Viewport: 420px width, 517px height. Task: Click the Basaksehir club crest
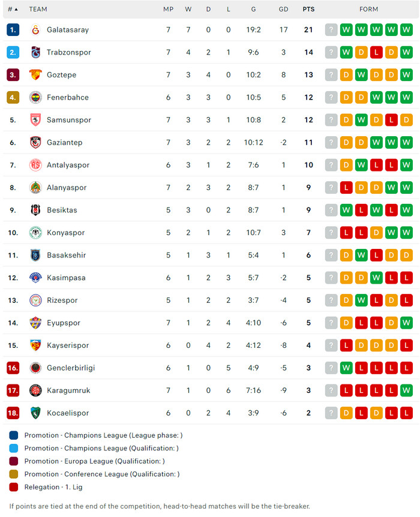[x=35, y=255]
